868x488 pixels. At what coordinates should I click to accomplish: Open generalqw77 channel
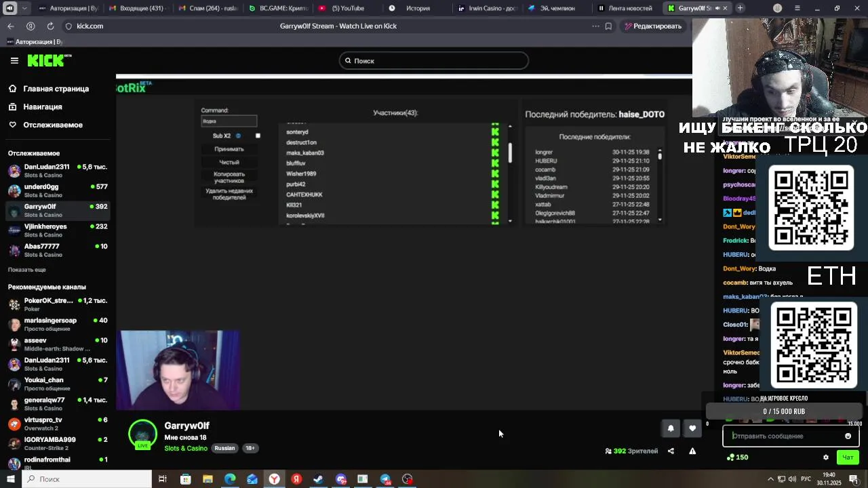click(x=58, y=404)
